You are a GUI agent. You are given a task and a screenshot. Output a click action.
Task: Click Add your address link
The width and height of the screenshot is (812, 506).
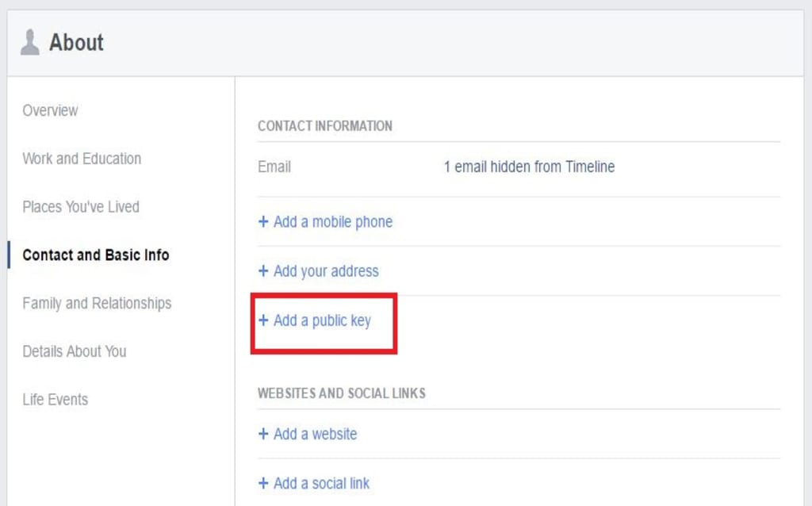click(327, 270)
